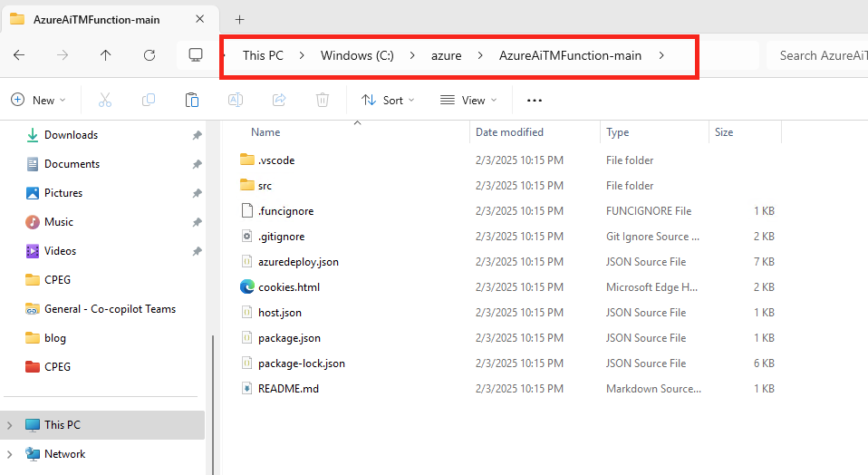The height and width of the screenshot is (475, 868).
Task: Click the monitor icon beside address bar
Action: 196,54
